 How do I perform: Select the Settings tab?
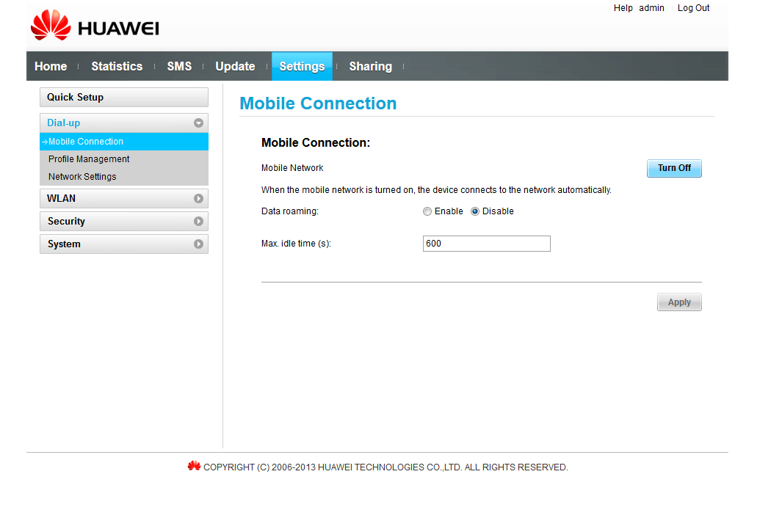point(302,66)
